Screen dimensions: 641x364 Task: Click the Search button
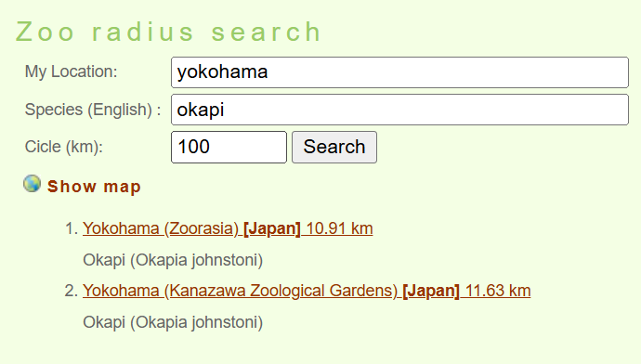(x=334, y=147)
